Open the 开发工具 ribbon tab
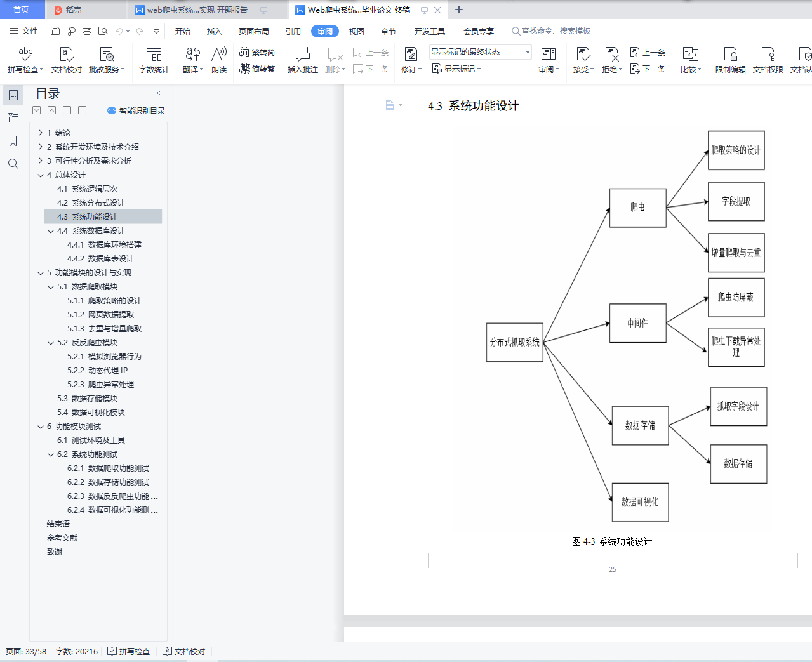This screenshot has width=812, height=662. (430, 31)
